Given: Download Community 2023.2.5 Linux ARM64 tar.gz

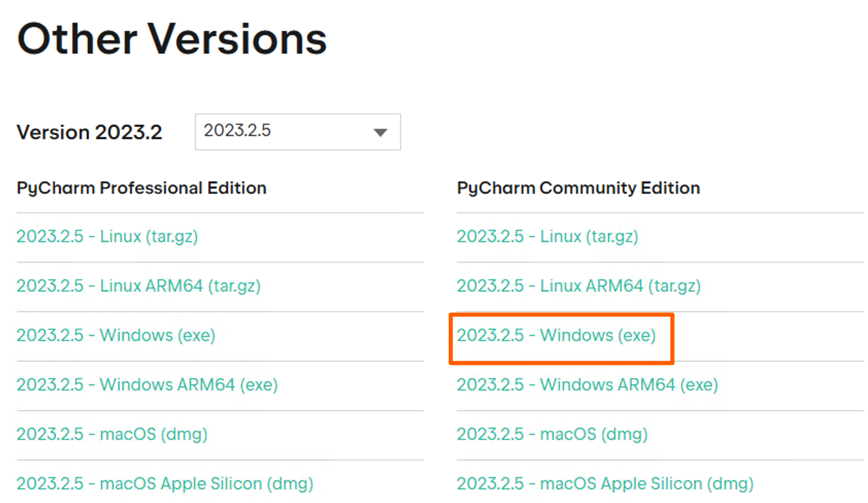Looking at the screenshot, I should click(579, 286).
